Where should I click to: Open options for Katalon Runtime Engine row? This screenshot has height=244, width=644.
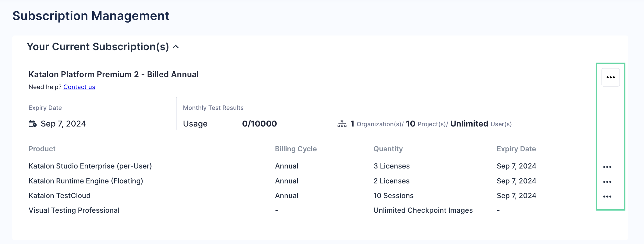click(x=607, y=182)
